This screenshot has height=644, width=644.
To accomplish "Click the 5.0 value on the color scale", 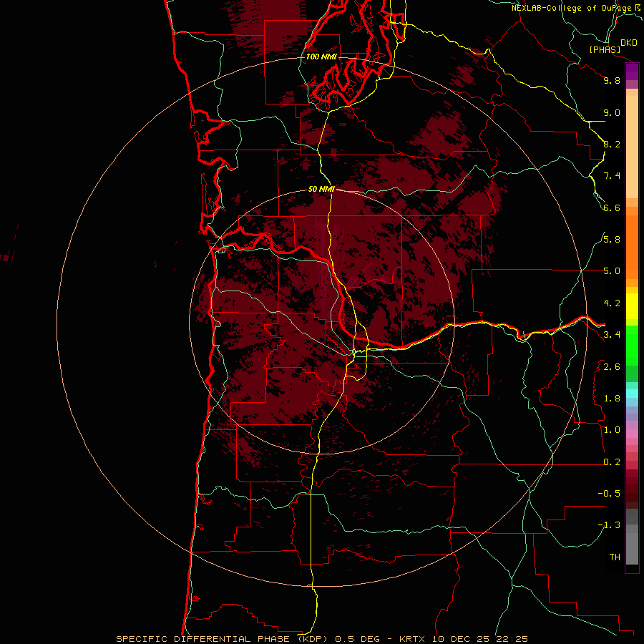I will [x=612, y=271].
